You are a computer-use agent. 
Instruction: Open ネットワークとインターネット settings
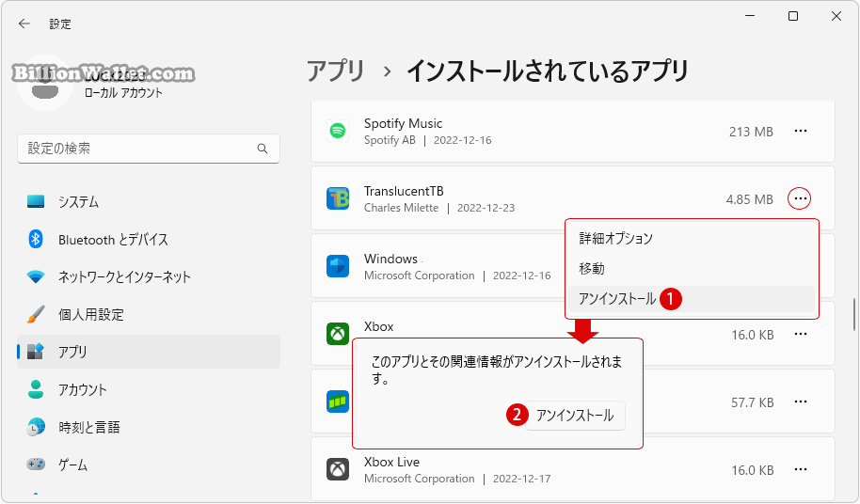click(x=149, y=276)
